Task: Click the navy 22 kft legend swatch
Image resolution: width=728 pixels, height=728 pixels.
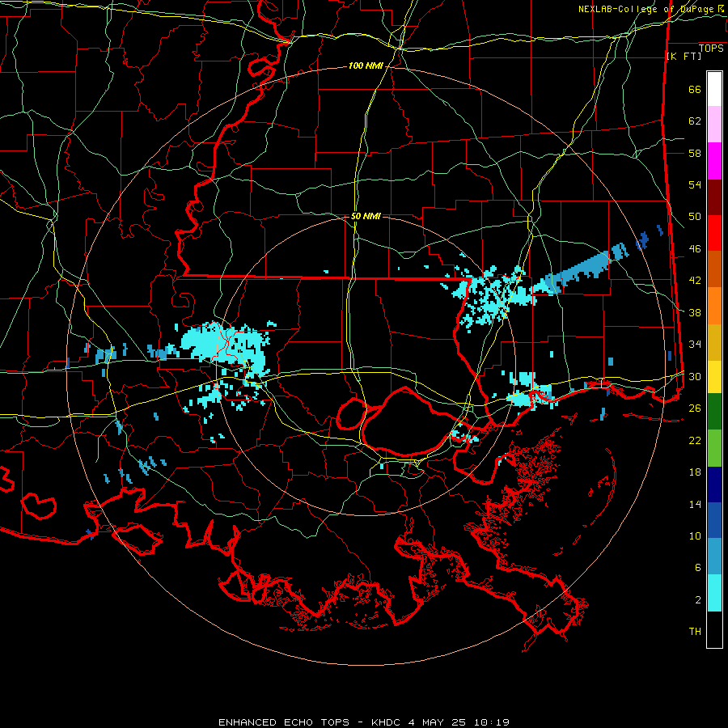Action: pyautogui.click(x=714, y=485)
